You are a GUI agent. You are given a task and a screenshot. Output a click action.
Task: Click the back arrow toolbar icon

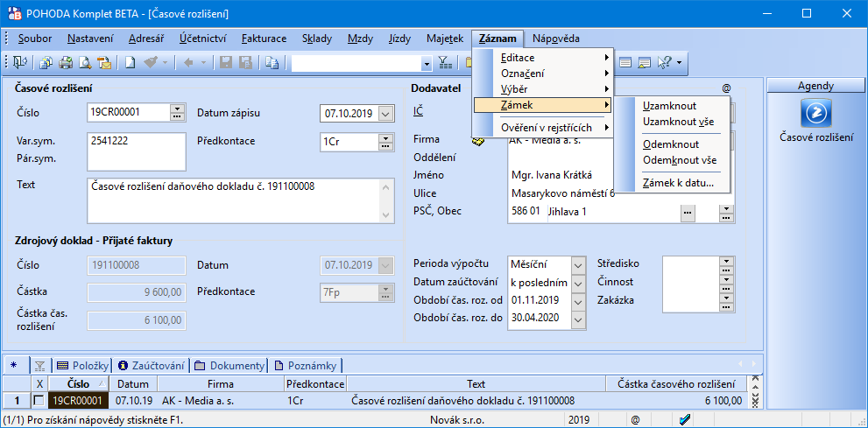[x=188, y=62]
